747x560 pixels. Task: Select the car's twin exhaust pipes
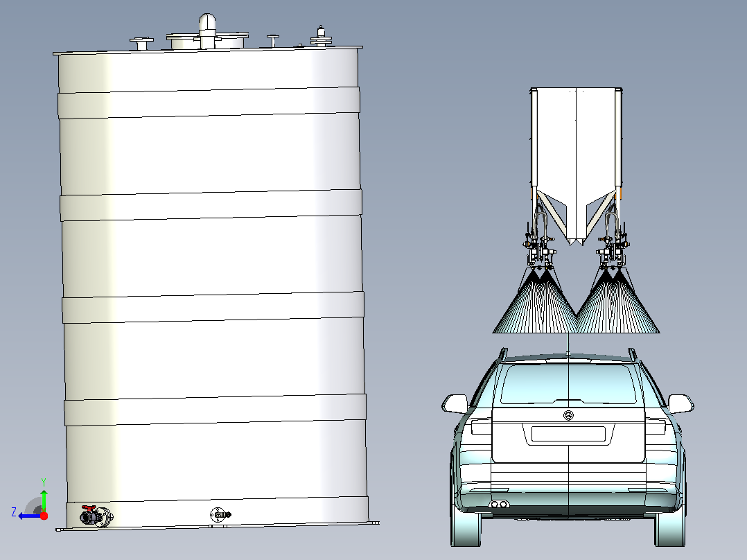pyautogui.click(x=499, y=504)
